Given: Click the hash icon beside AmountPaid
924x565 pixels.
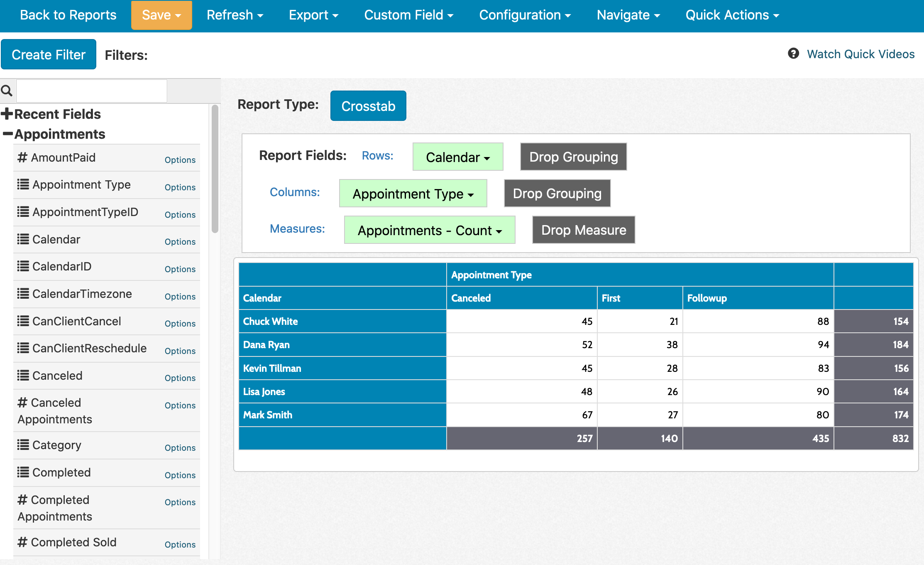Looking at the screenshot, I should pos(22,157).
